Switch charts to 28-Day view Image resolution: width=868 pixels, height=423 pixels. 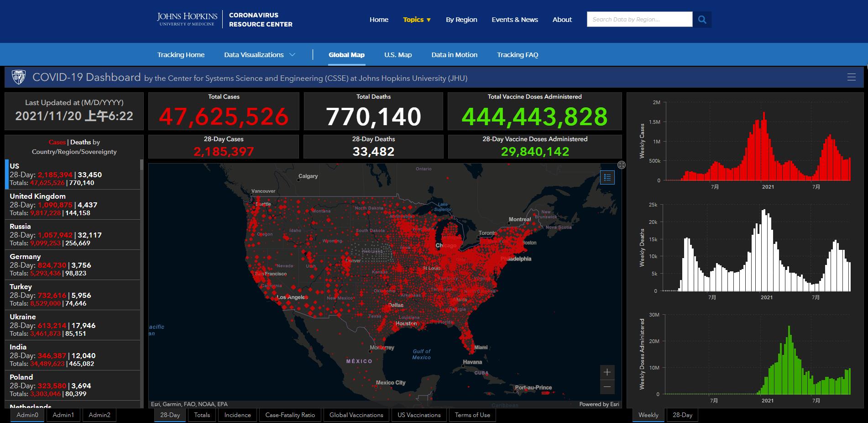coord(682,415)
